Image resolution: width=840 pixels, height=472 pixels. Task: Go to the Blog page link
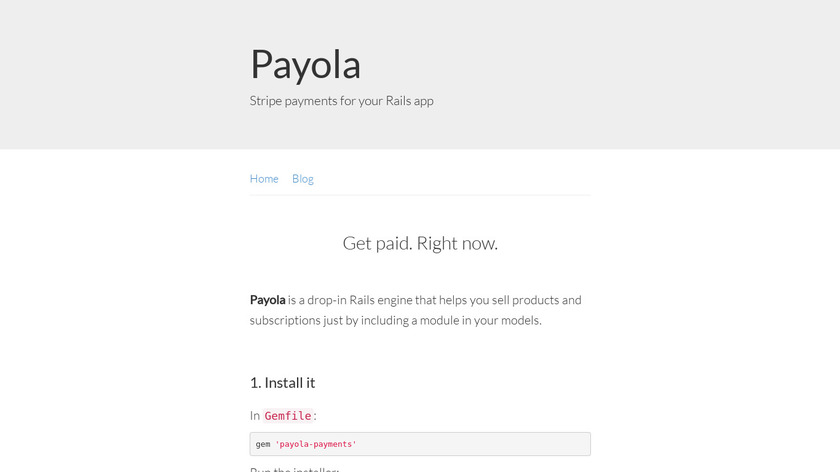pyautogui.click(x=303, y=179)
